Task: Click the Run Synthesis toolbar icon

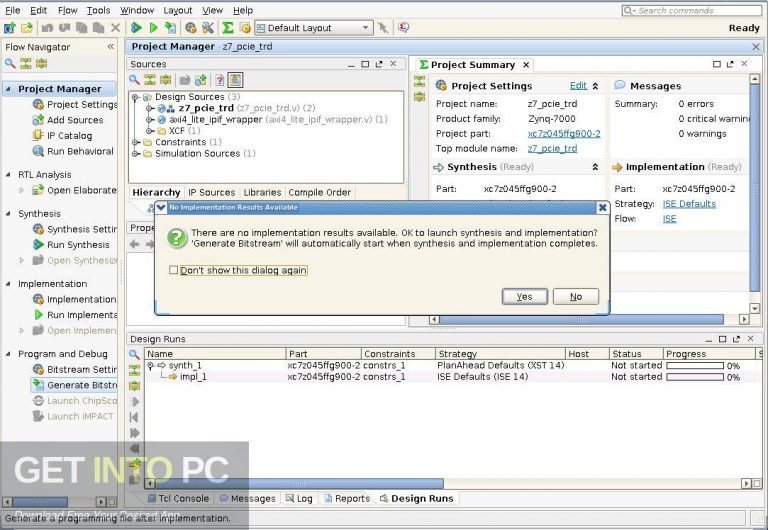Action: (136, 28)
